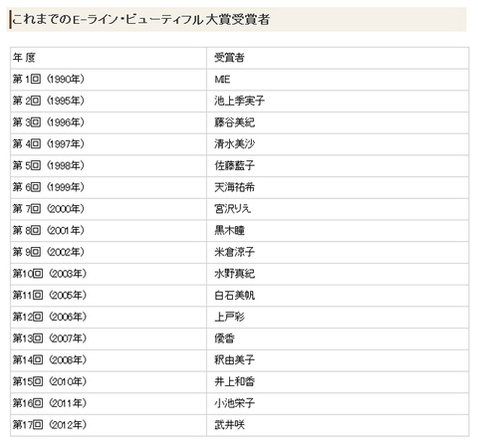
Task: Click the winner name MIE
Action: click(222, 80)
